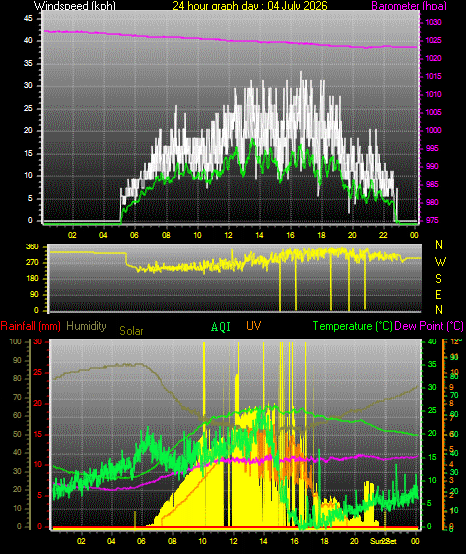The height and width of the screenshot is (554, 466).
Task: Click the UV legend label
Action: click(254, 325)
